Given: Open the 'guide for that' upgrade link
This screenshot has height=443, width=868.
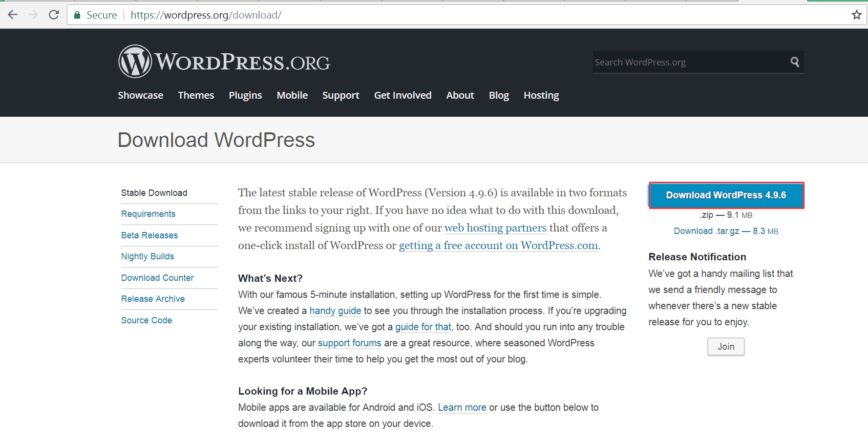Looking at the screenshot, I should [423, 327].
